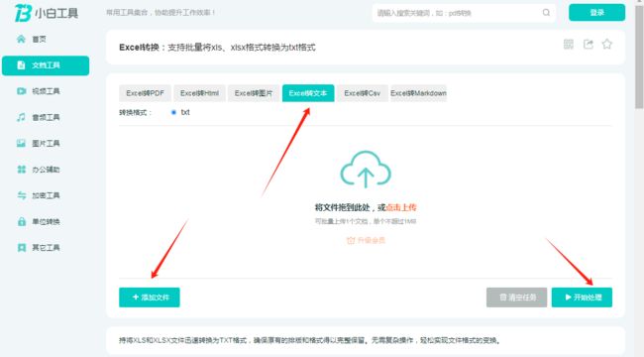Switch to the Excel转Markdown tab
This screenshot has width=644, height=357.
(418, 93)
